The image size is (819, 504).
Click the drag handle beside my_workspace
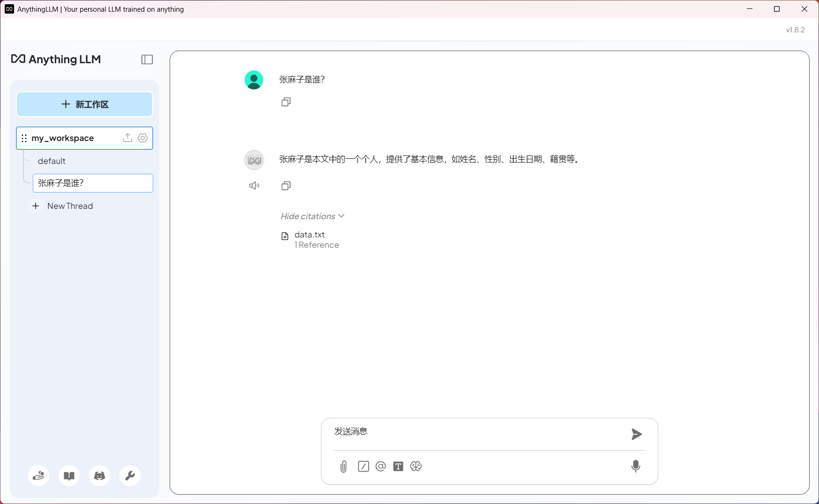(x=24, y=138)
